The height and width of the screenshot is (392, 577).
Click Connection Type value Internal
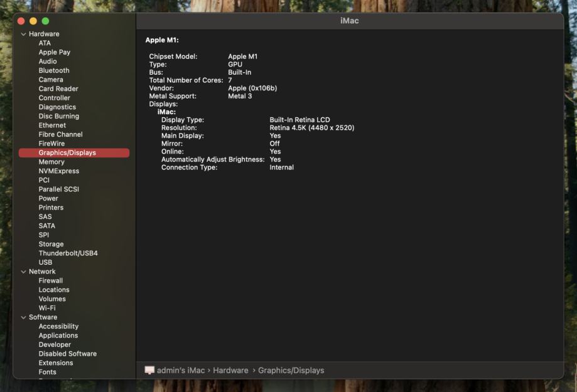coord(281,167)
